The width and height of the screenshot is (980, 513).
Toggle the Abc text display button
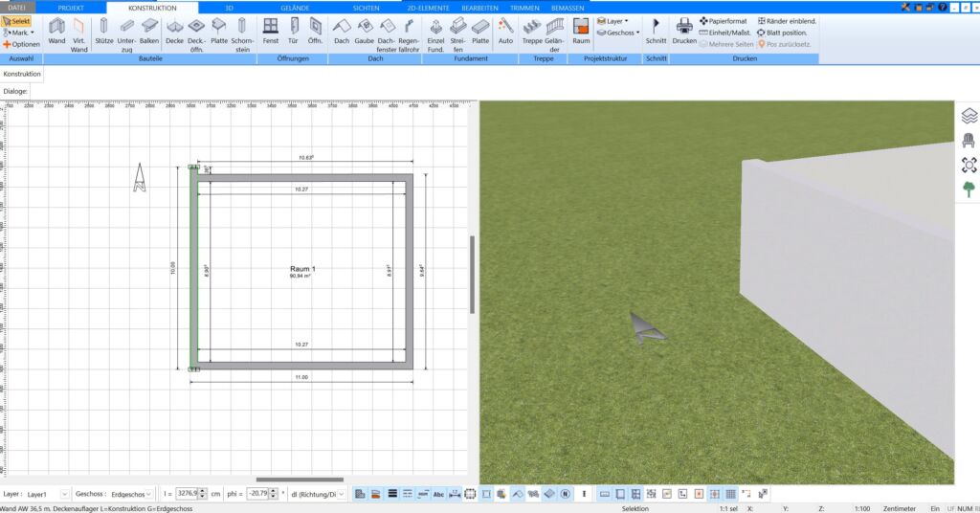(x=438, y=494)
